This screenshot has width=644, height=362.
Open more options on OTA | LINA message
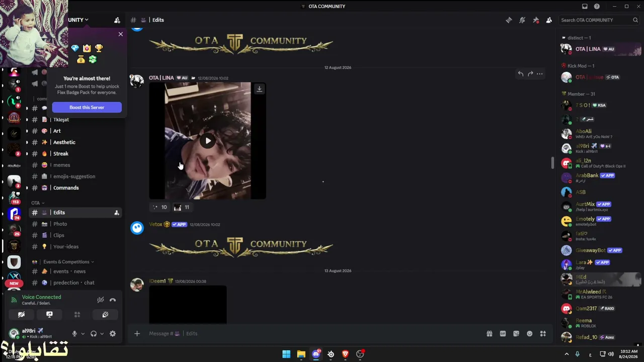tap(539, 74)
